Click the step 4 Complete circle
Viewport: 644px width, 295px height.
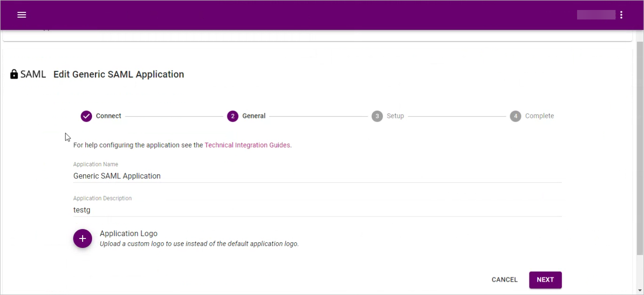[x=515, y=116]
